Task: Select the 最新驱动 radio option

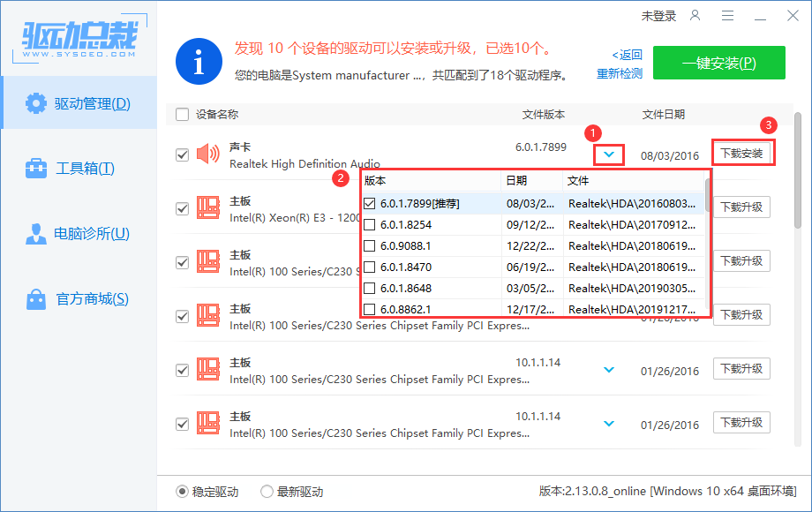Action: [267, 492]
